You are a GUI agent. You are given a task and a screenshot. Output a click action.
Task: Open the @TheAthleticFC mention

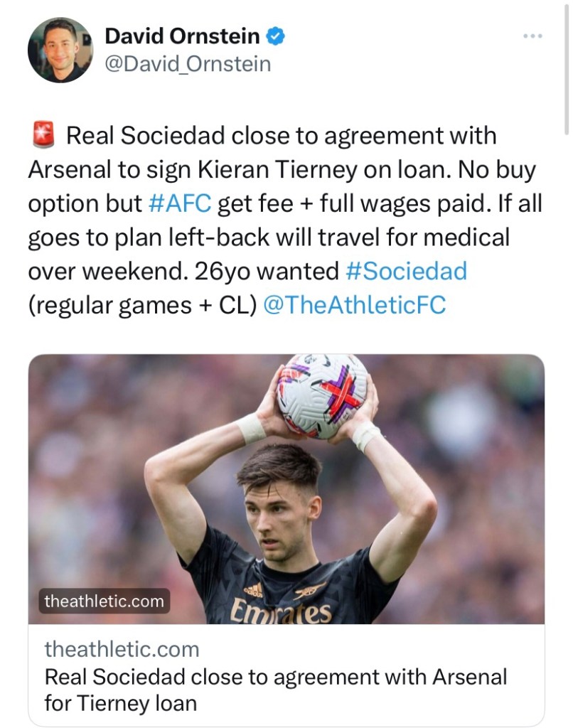coord(354,305)
